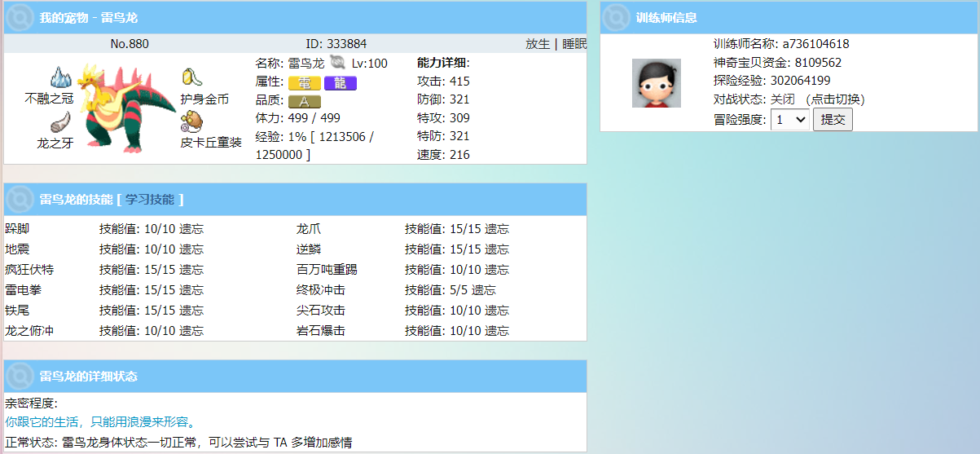980x454 pixels.
Task: Click the 能力详细 heading
Action: click(443, 63)
